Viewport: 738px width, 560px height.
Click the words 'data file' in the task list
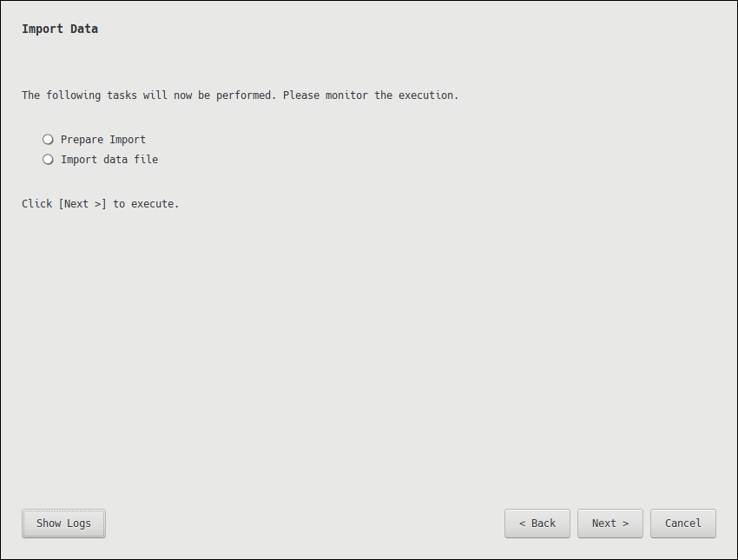tap(134, 160)
